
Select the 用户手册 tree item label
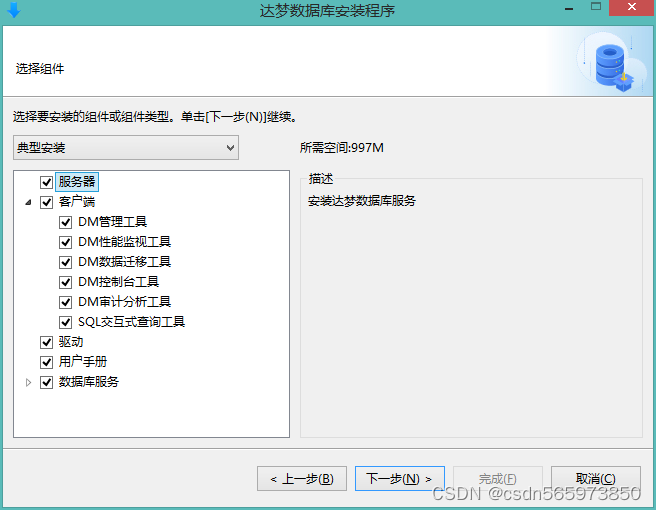tap(83, 362)
